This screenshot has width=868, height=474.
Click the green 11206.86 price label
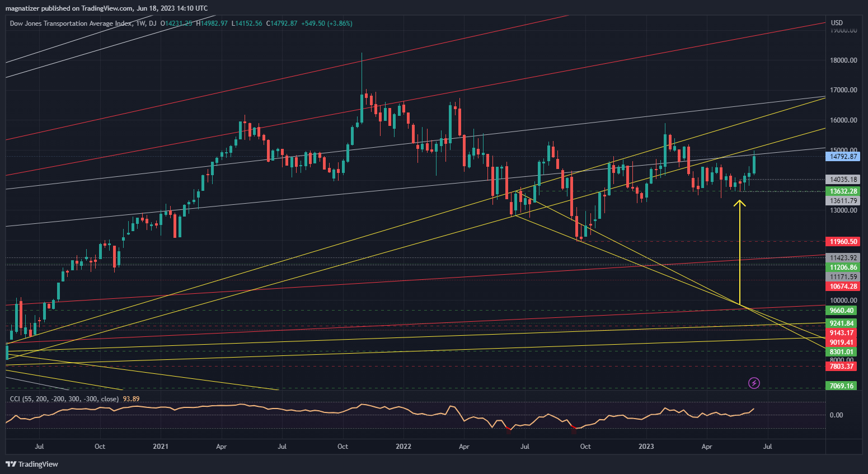[x=843, y=267]
